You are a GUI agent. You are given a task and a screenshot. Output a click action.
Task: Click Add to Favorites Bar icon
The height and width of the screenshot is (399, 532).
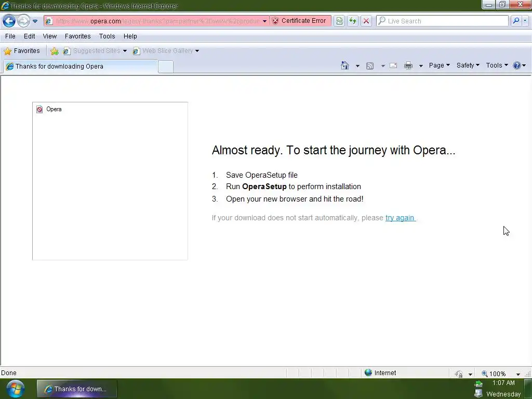(x=54, y=51)
